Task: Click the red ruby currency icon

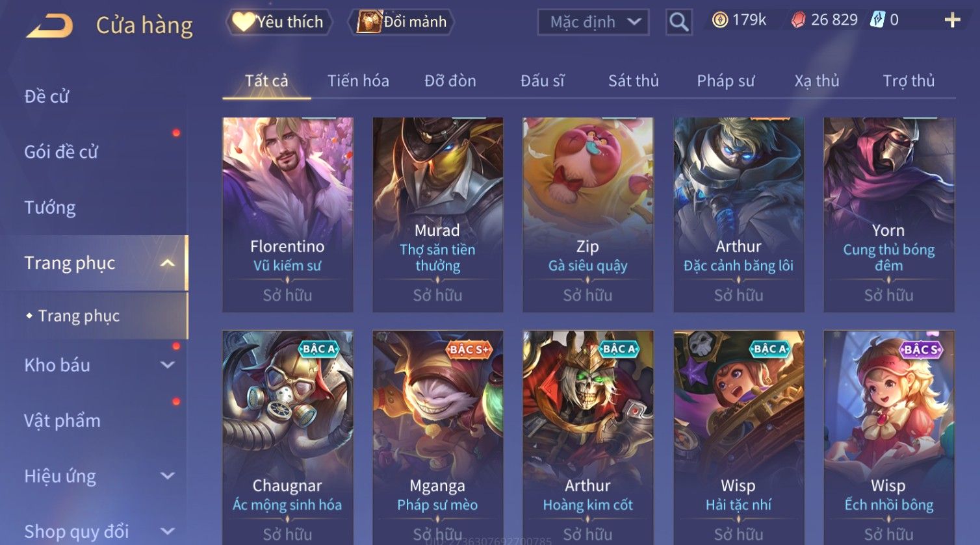Action: tap(797, 20)
